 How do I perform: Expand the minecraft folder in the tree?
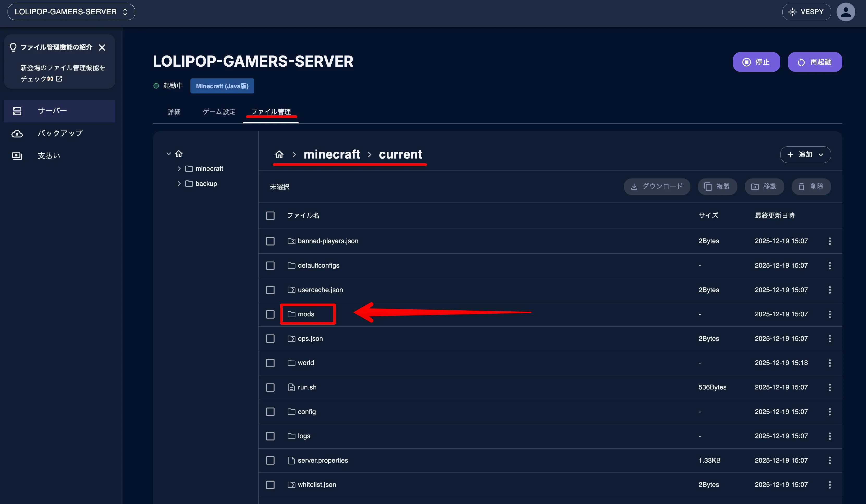tap(179, 169)
